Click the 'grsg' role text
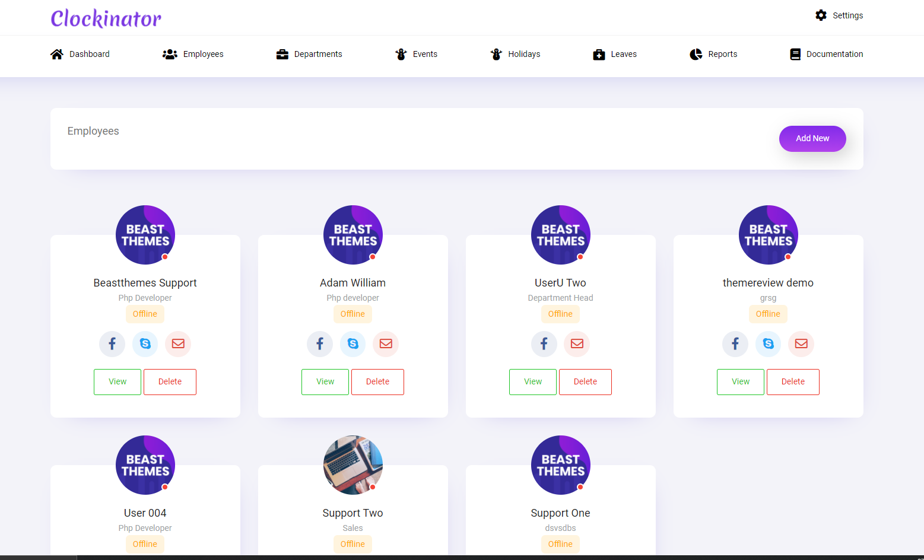Screen dimensions: 924x560 point(769,298)
